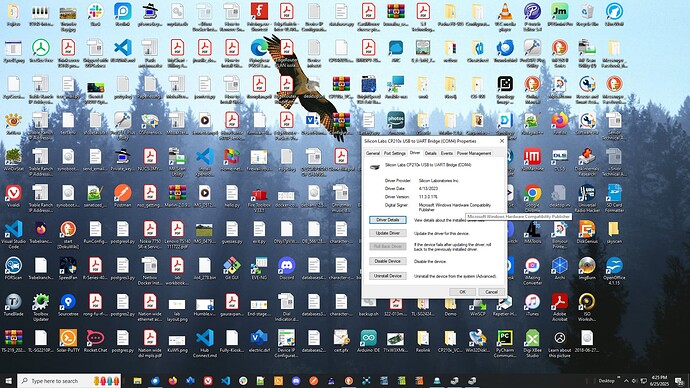Screen dimensions: 690x388
Task: Switch to the General tab
Action: pos(373,153)
